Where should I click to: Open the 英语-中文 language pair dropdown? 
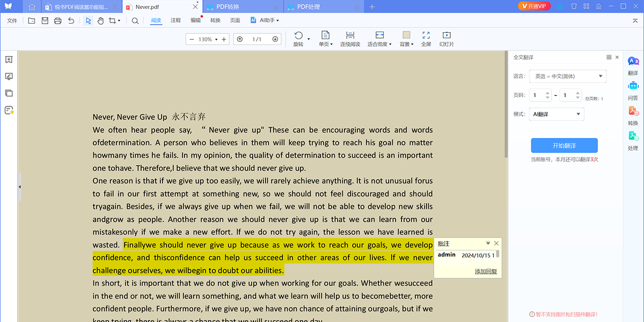click(x=567, y=76)
